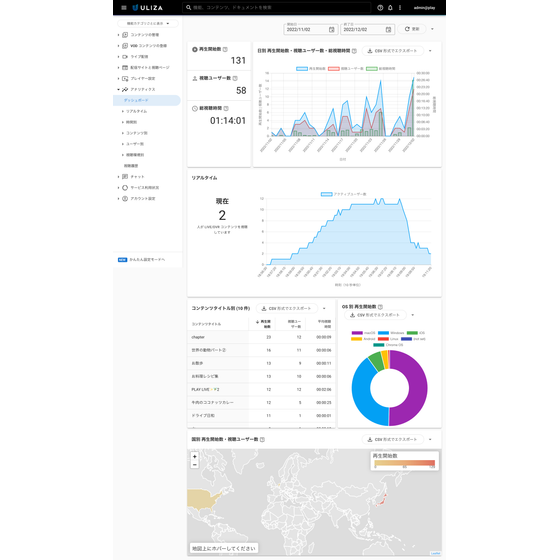Open the コンテンツ別 analytics submenu item

click(x=137, y=133)
